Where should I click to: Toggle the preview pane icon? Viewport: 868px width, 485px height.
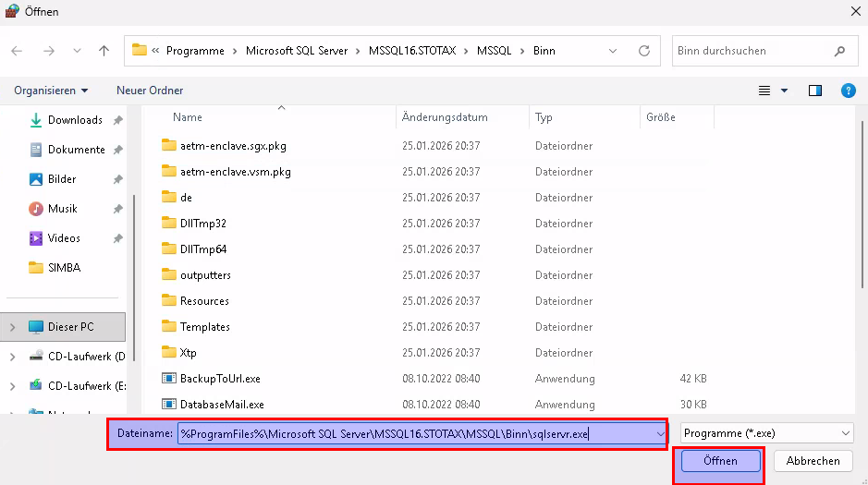[x=815, y=91]
